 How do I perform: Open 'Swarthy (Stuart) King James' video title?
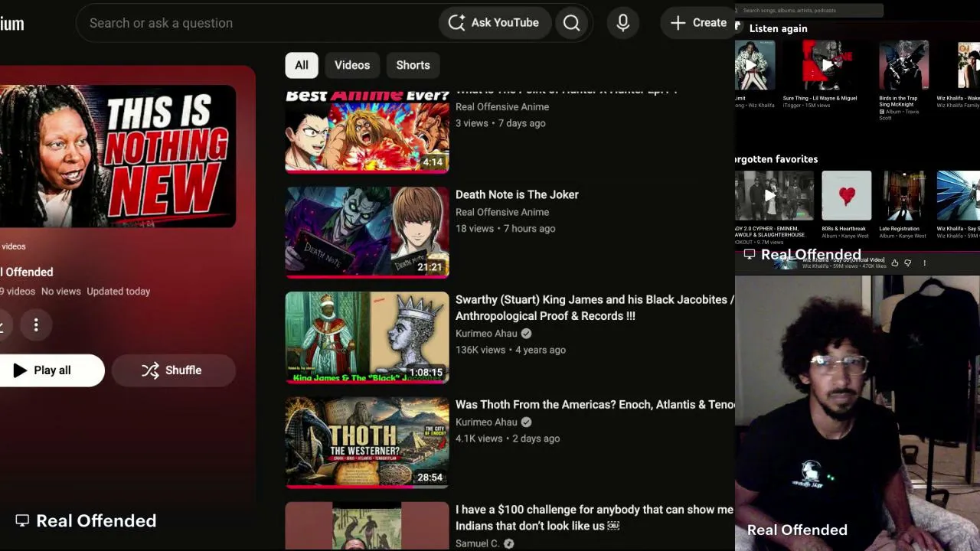(595, 308)
